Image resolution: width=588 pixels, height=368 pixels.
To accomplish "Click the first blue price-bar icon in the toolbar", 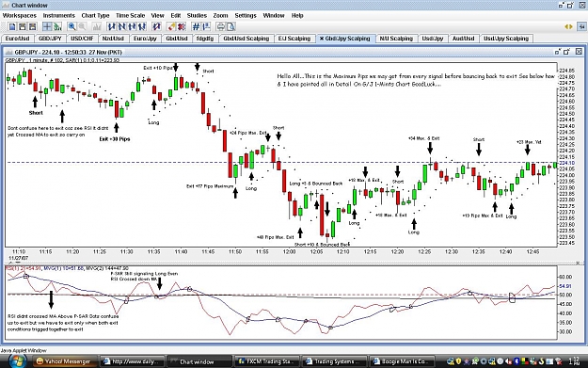I will click(111, 26).
